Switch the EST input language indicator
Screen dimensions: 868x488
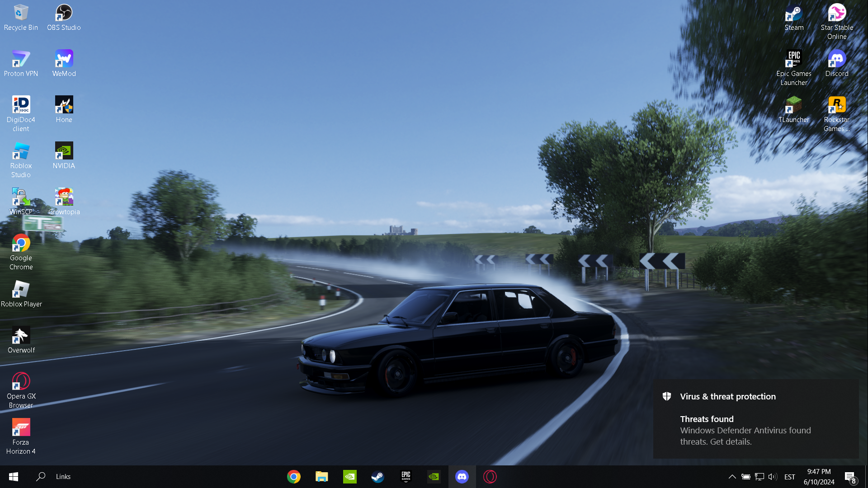click(x=789, y=477)
